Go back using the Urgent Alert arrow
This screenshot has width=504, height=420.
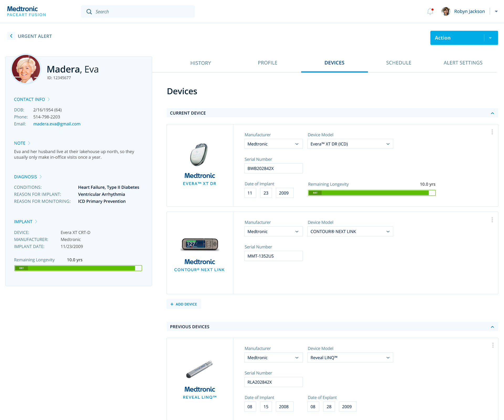pyautogui.click(x=11, y=36)
